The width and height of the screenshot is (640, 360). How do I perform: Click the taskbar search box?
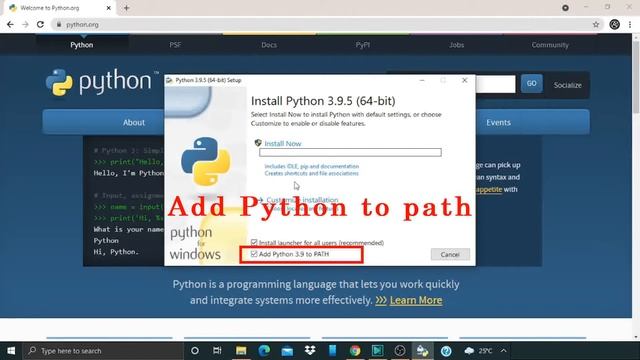coord(103,351)
